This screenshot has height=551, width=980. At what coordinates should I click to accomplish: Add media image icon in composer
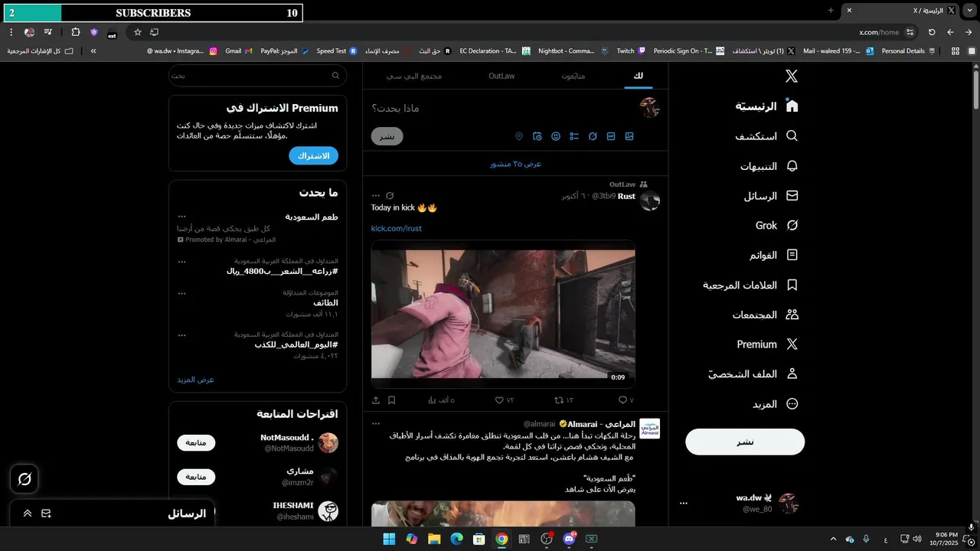coord(629,136)
